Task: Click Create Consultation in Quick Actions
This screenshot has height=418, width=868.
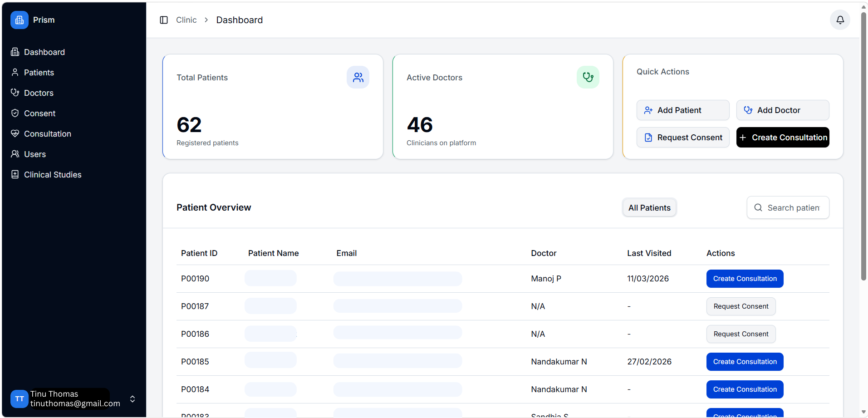Action: click(x=782, y=137)
